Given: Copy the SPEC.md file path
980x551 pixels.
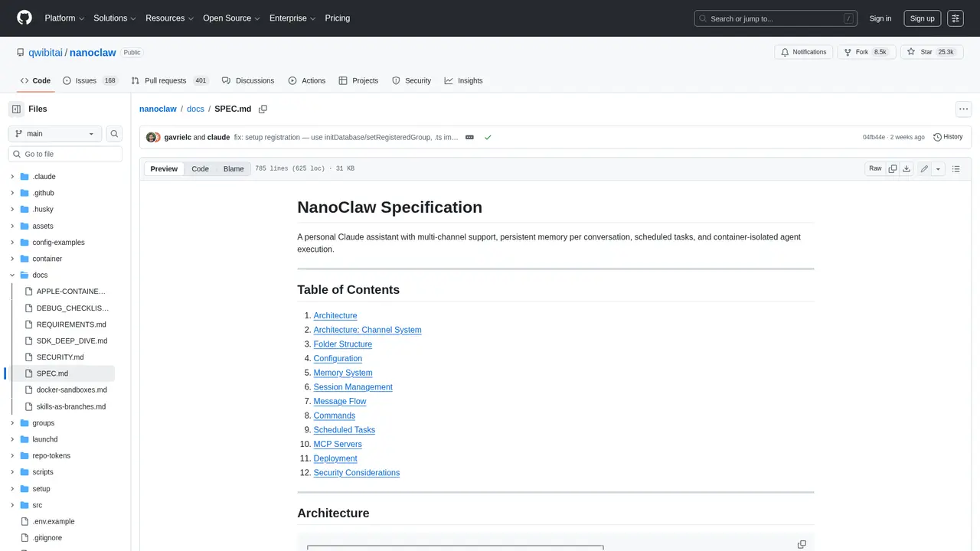Looking at the screenshot, I should point(263,109).
